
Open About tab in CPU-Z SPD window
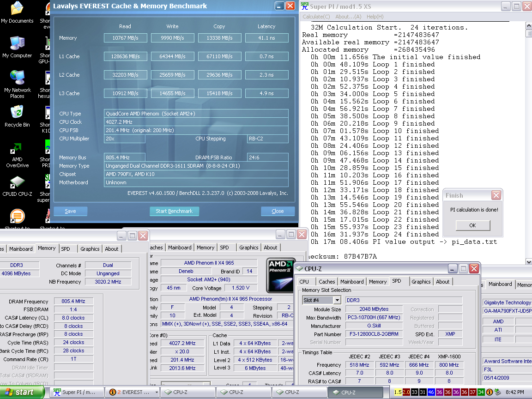coord(443,282)
